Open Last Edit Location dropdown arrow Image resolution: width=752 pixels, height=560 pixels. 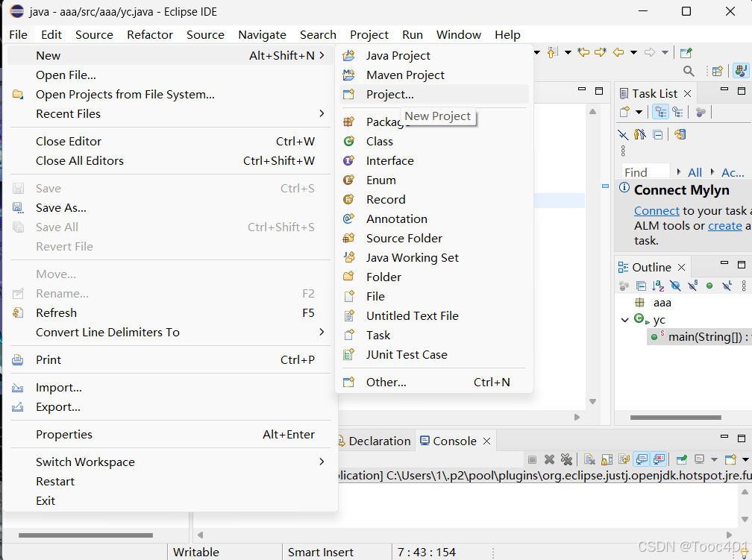[568, 52]
